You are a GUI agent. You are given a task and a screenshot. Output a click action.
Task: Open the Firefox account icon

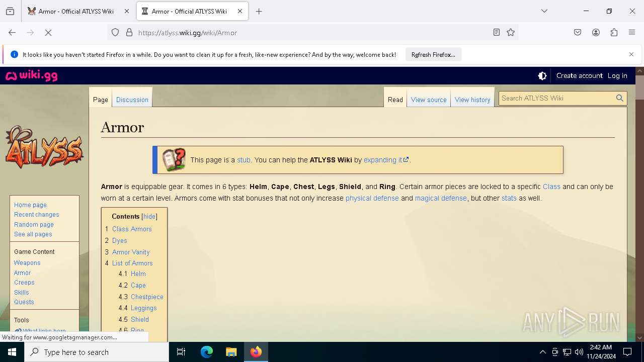[596, 32]
